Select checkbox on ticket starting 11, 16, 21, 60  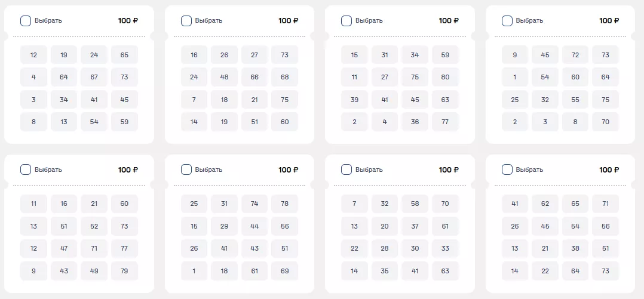26,169
